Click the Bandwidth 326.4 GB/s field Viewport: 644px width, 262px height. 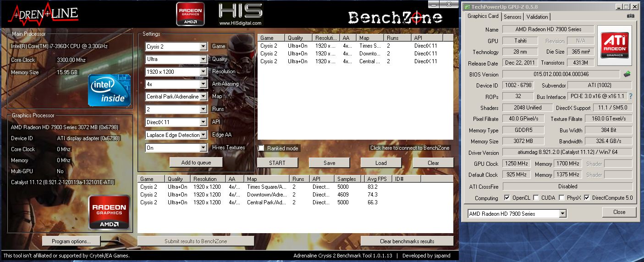point(609,142)
